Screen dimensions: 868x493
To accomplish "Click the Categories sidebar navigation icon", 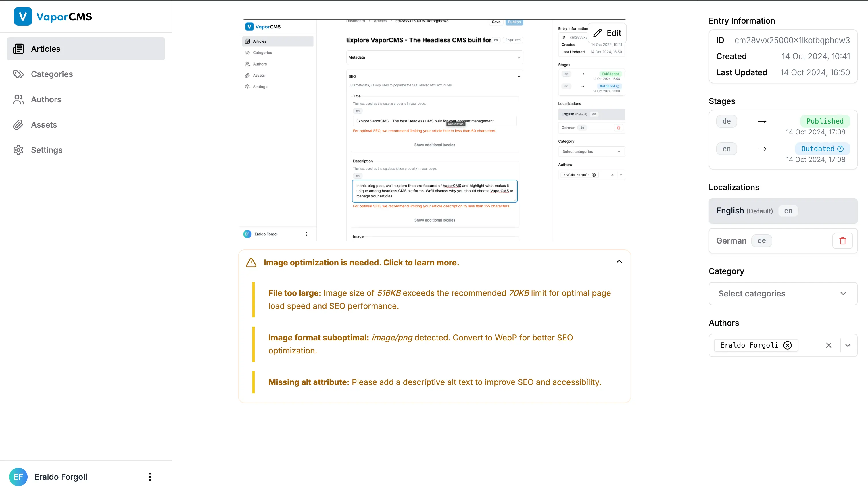I will tap(18, 74).
